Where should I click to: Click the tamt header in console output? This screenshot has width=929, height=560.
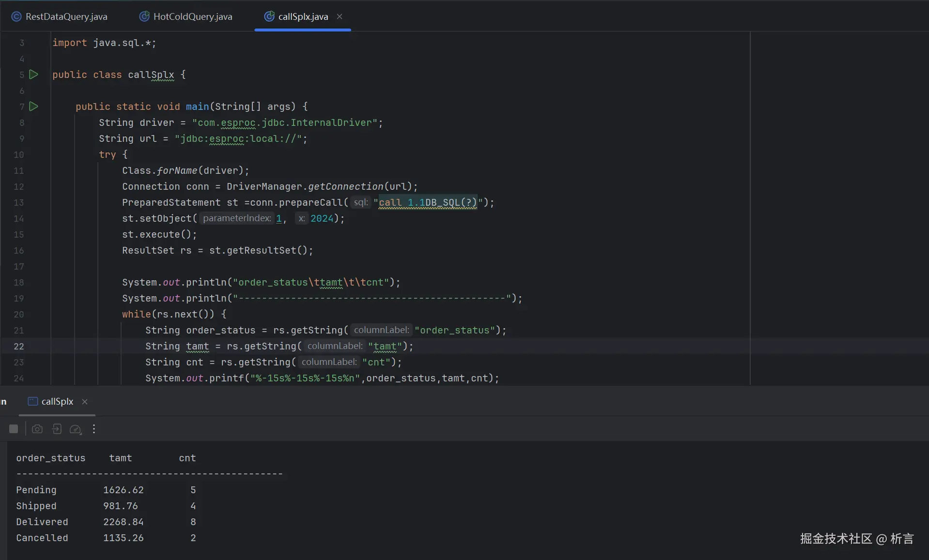pos(121,458)
